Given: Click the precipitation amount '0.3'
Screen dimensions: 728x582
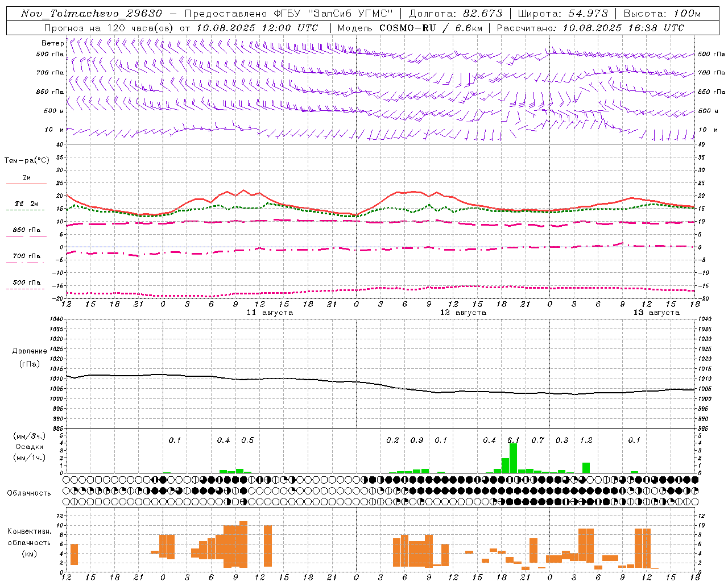Looking at the screenshot, I should (x=562, y=440).
